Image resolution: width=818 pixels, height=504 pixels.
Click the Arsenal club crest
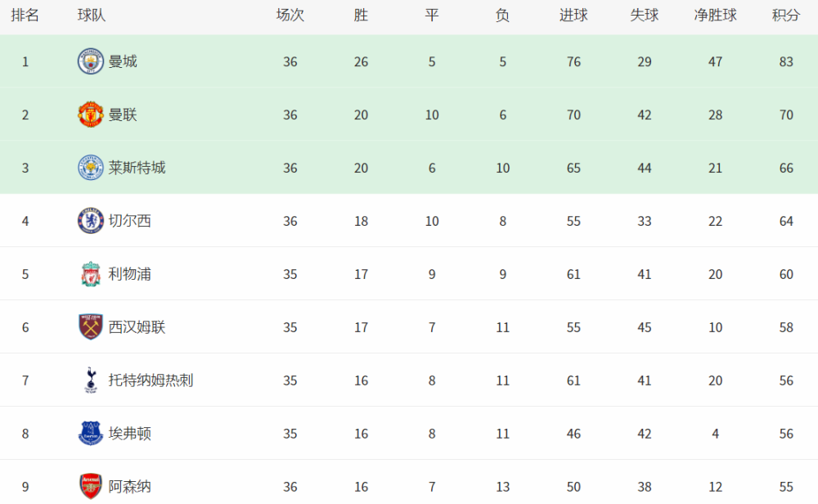coord(90,486)
